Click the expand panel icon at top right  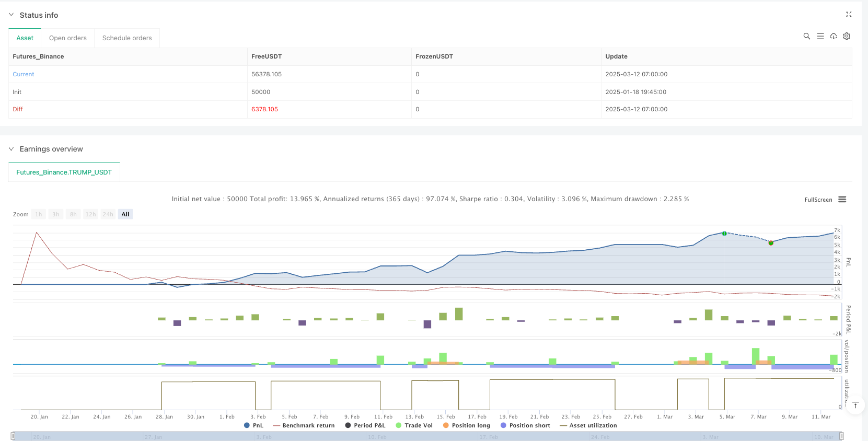(849, 15)
